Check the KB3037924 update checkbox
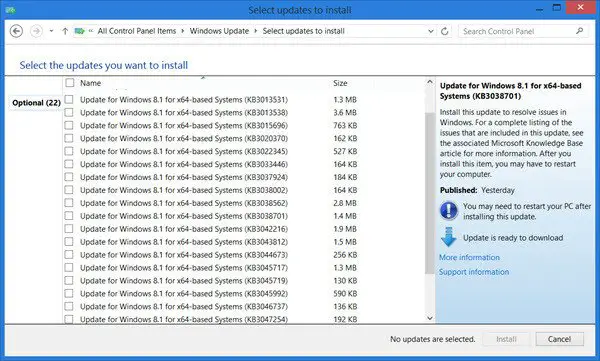The image size is (600, 361). [x=69, y=177]
